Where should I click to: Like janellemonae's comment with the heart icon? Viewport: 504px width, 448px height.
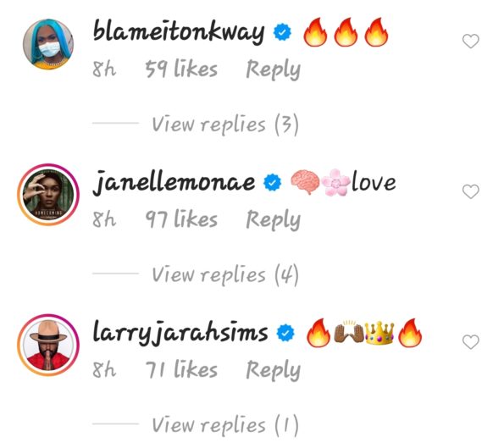[x=471, y=191]
